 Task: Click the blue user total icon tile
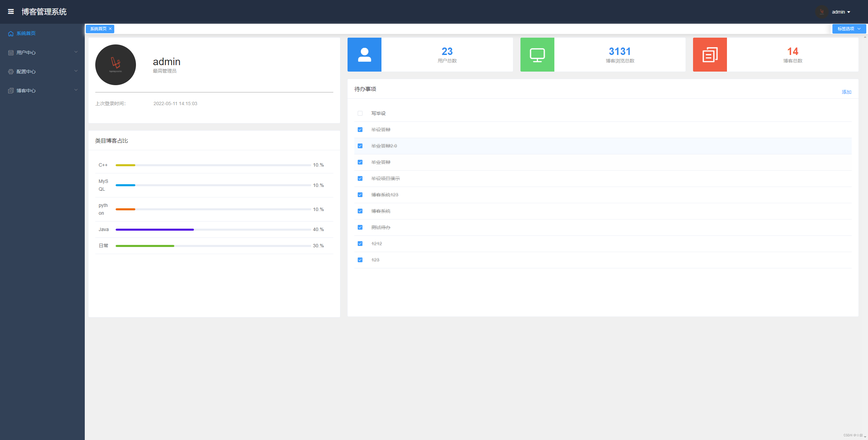[364, 55]
